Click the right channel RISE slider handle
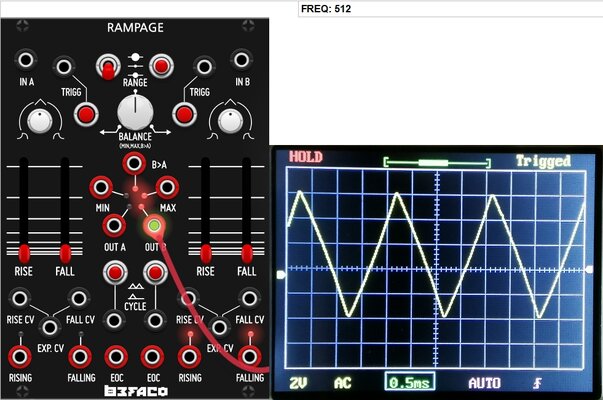The width and height of the screenshot is (603, 400). pyautogui.click(x=206, y=254)
